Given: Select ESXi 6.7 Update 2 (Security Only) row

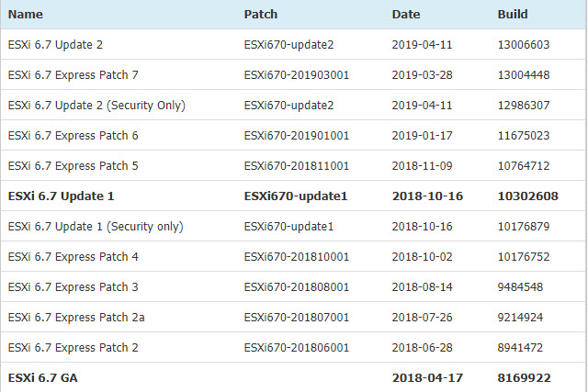Looking at the screenshot, I should pyautogui.click(x=294, y=105).
